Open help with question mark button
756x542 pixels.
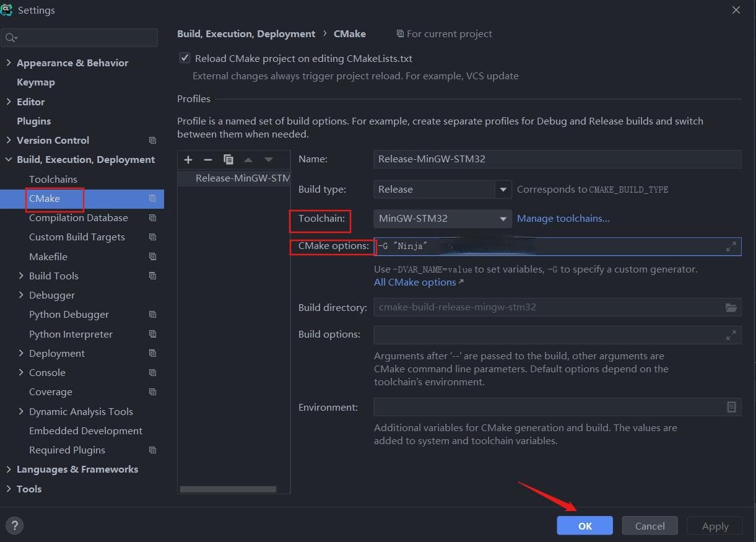[x=14, y=526]
